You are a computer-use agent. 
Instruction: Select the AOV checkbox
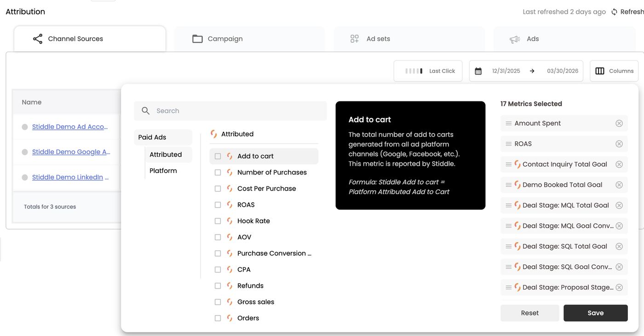click(218, 238)
